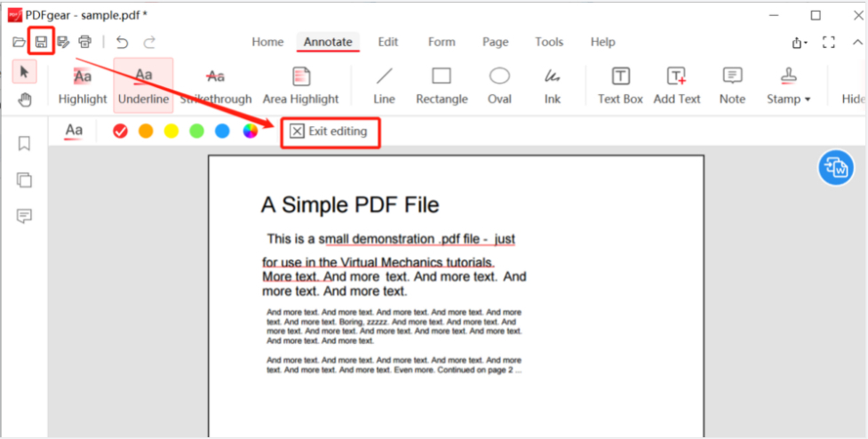Open the comments sidebar panel

[24, 216]
